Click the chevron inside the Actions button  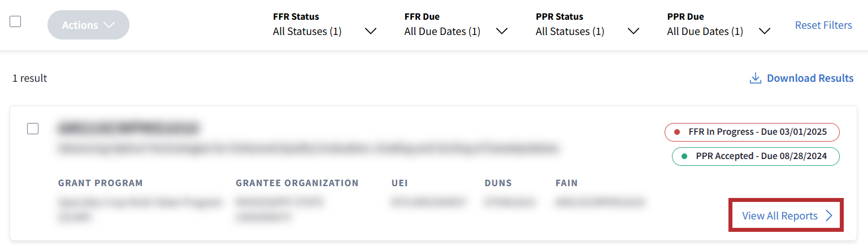[x=110, y=25]
